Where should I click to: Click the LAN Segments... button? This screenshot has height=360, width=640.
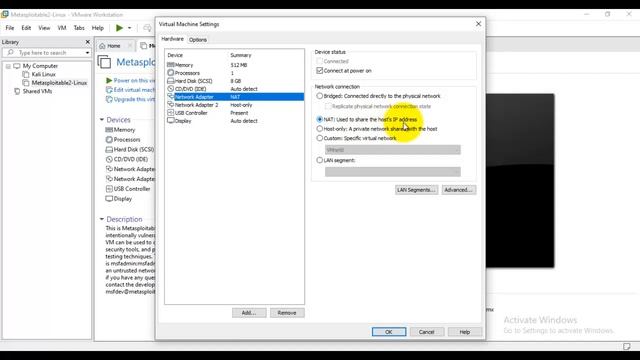click(x=416, y=190)
